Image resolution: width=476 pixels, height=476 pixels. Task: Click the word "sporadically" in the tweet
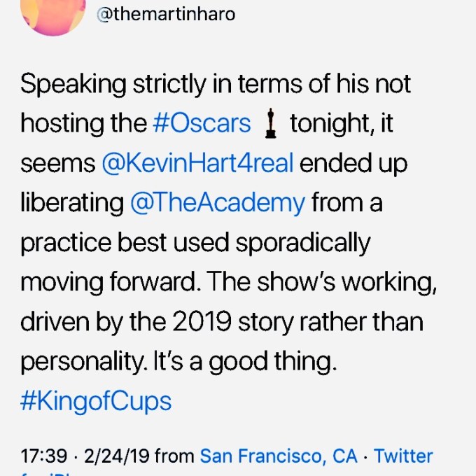303,243
